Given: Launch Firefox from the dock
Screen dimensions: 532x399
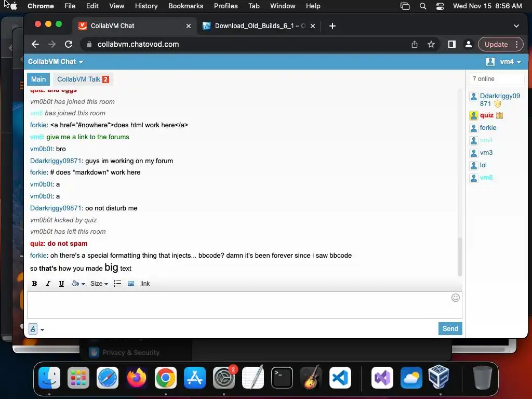Looking at the screenshot, I should [137, 378].
